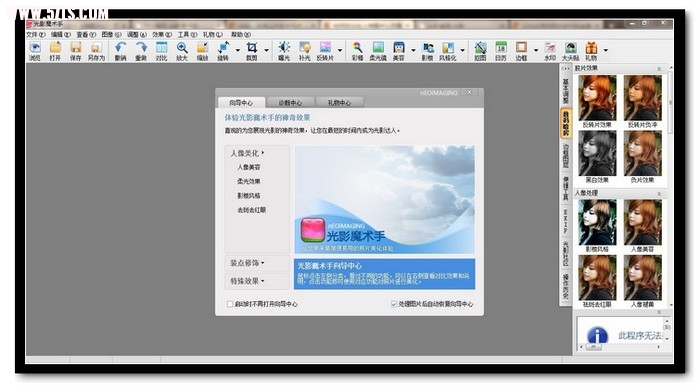Click the 反转片 reversal film icon

tap(325, 47)
